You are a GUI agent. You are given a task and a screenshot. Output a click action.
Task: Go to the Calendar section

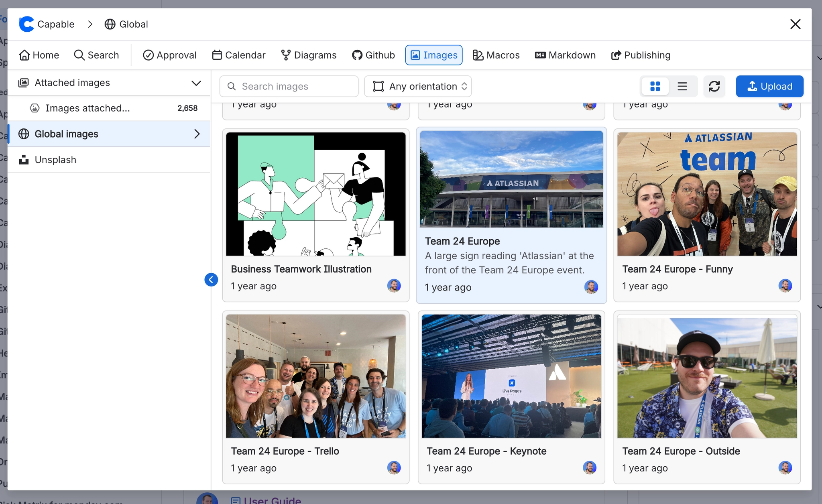(x=239, y=55)
